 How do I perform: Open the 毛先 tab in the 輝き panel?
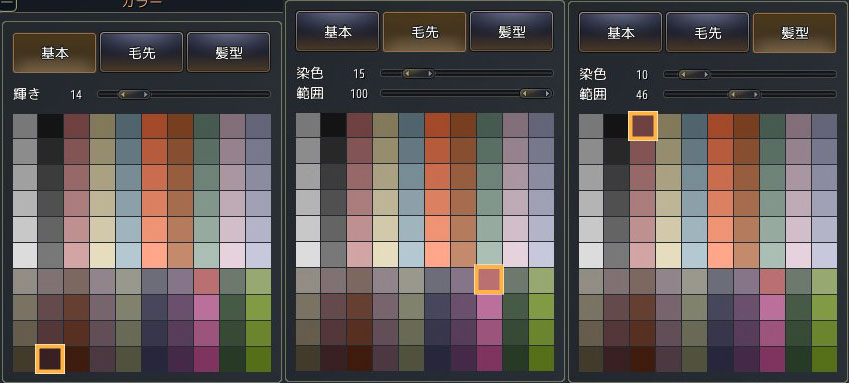(141, 53)
